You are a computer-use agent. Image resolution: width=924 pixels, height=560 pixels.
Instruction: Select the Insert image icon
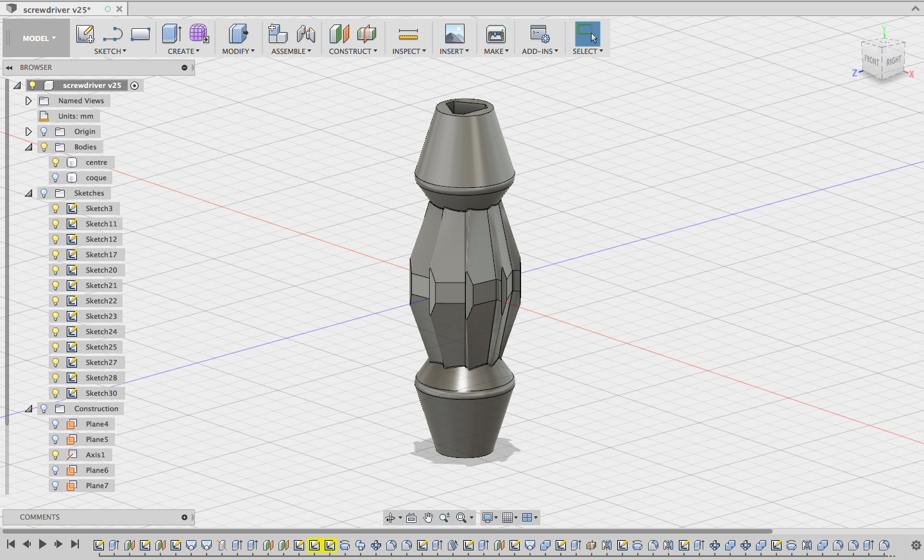[454, 33]
